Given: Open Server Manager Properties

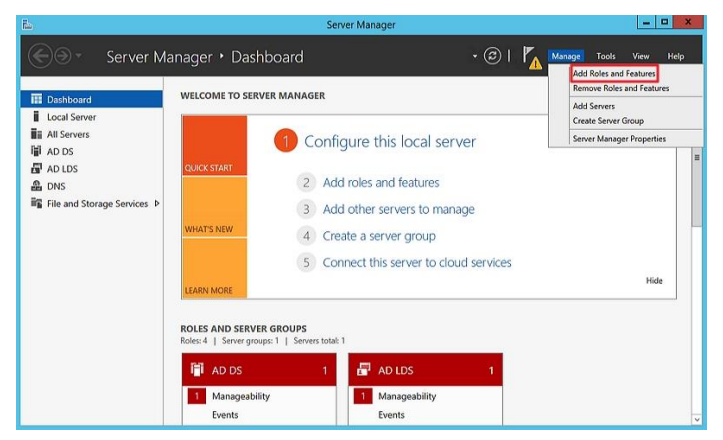Looking at the screenshot, I should [619, 138].
